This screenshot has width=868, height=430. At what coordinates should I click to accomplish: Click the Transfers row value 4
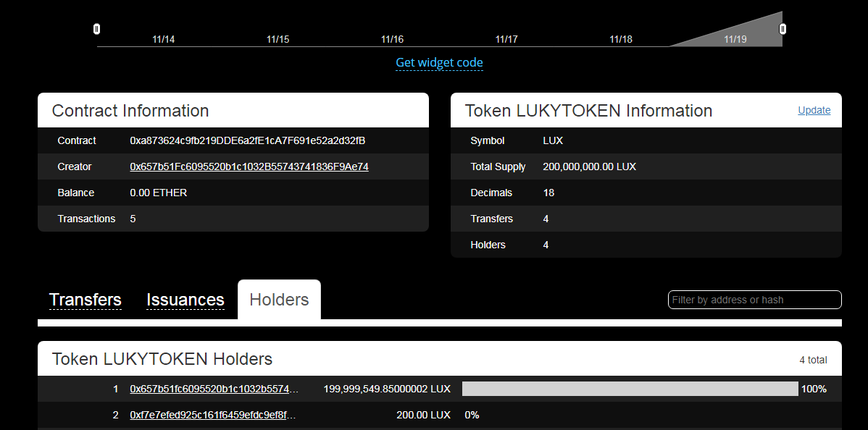[546, 219]
